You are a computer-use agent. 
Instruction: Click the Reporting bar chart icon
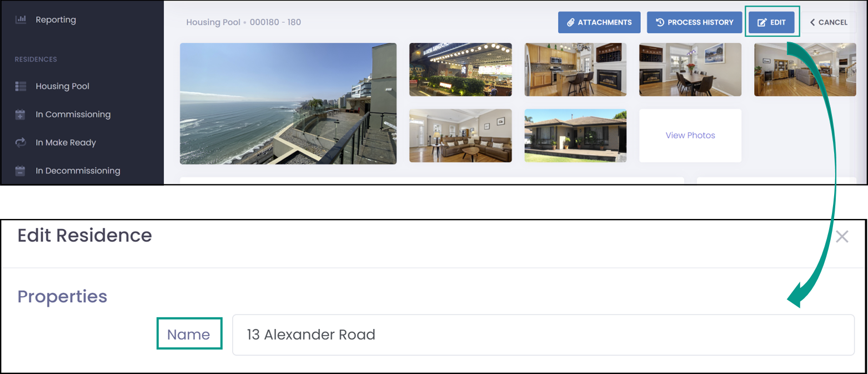tap(21, 19)
